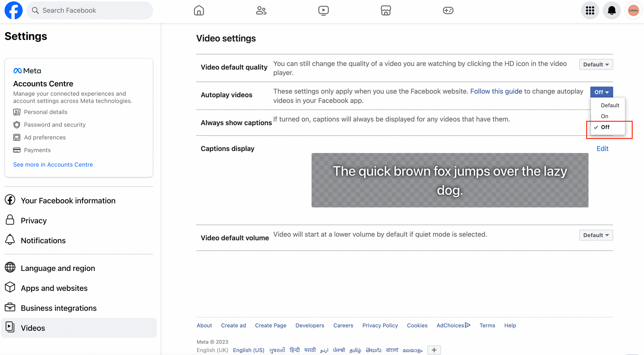Click See more in Accounts Centre link
The image size is (644, 355).
click(x=53, y=165)
